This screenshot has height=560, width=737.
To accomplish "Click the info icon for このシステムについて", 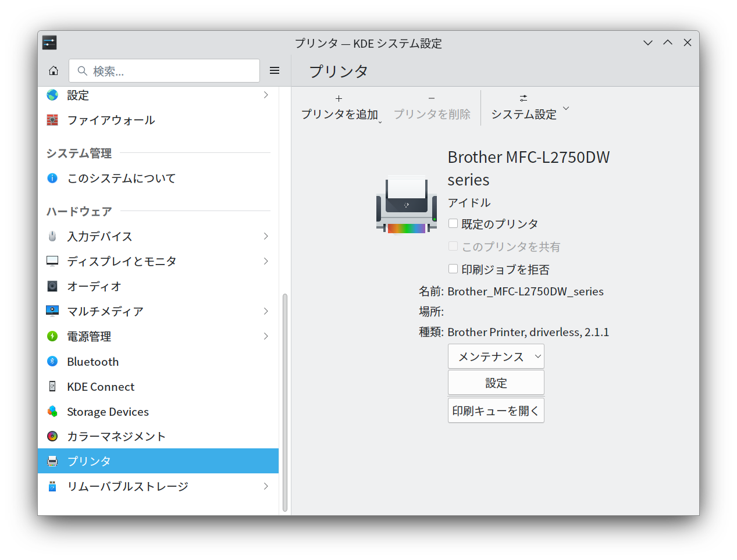I will click(x=52, y=178).
